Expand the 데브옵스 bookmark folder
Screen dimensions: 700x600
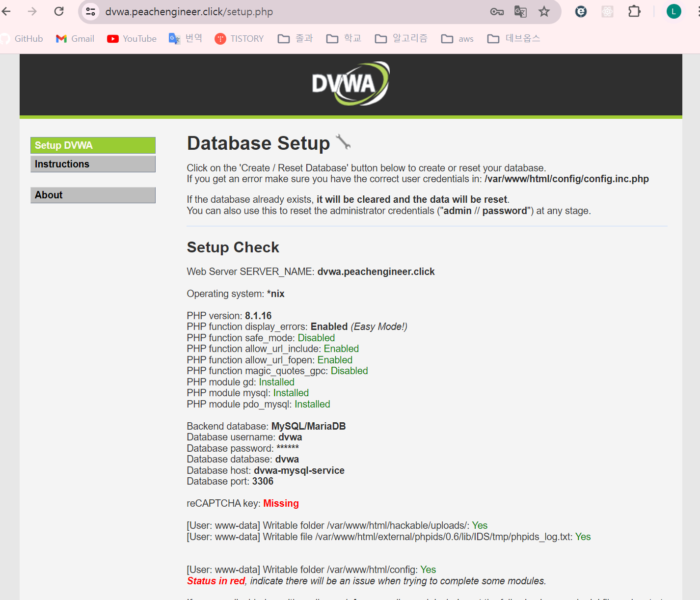[513, 38]
